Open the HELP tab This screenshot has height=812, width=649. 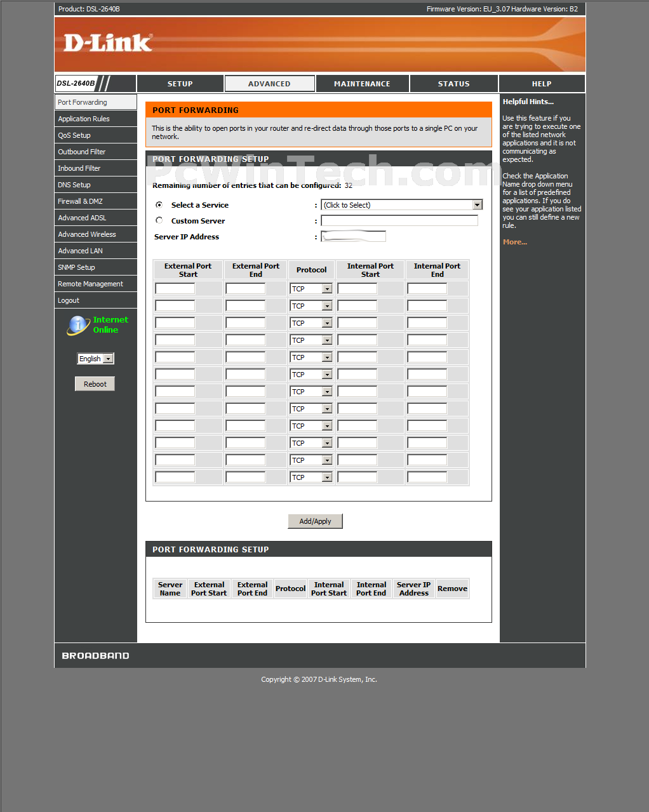tap(542, 84)
